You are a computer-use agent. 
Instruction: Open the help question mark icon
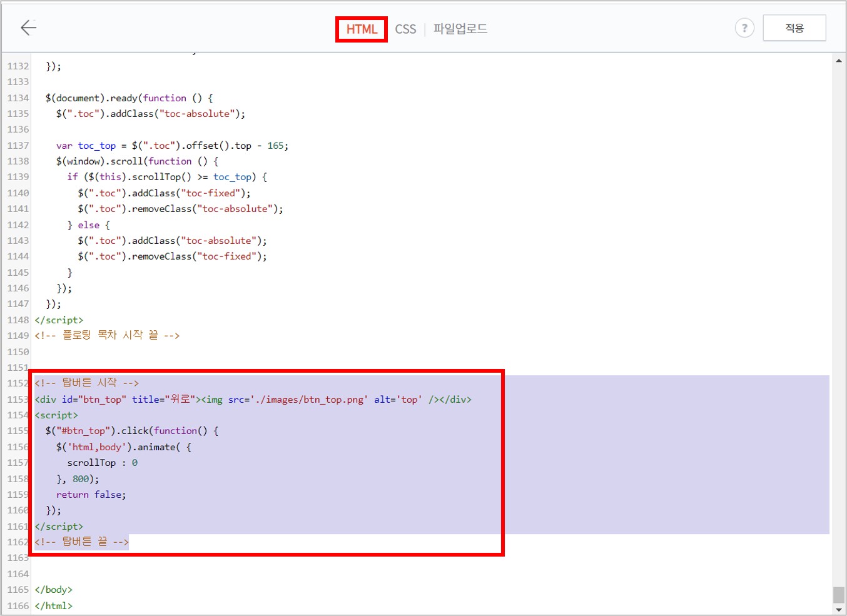pyautogui.click(x=744, y=28)
